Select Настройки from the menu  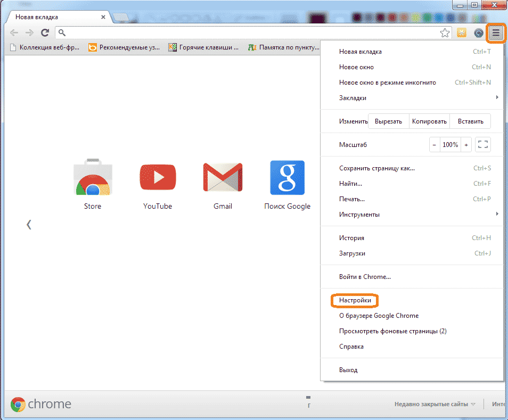(355, 301)
